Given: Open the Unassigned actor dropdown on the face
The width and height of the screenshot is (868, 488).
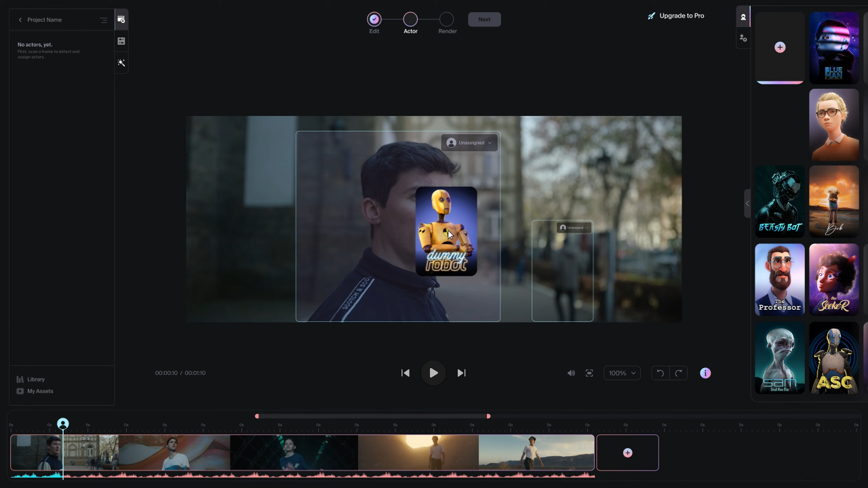Looking at the screenshot, I should 469,142.
